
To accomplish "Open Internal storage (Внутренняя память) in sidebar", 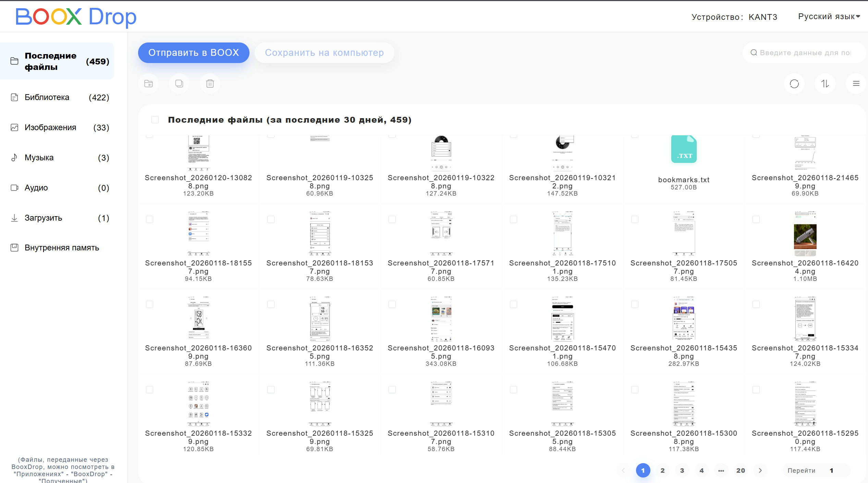I will click(62, 248).
